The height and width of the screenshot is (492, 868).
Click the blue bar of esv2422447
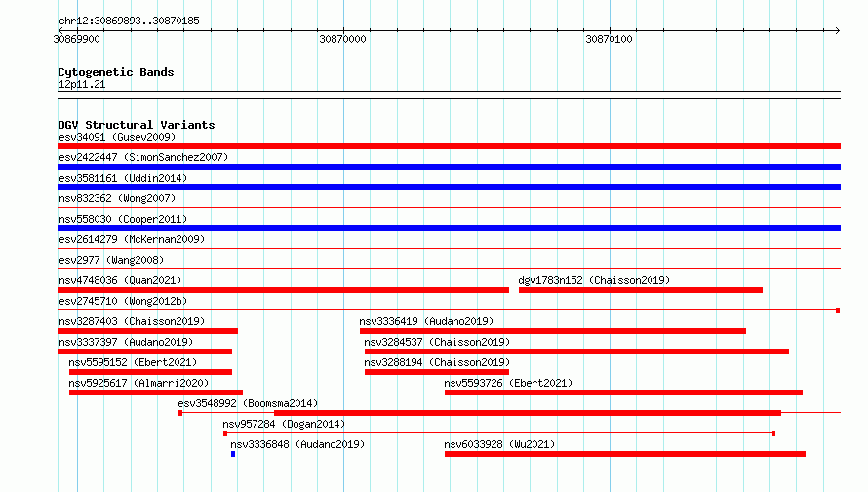click(x=449, y=167)
